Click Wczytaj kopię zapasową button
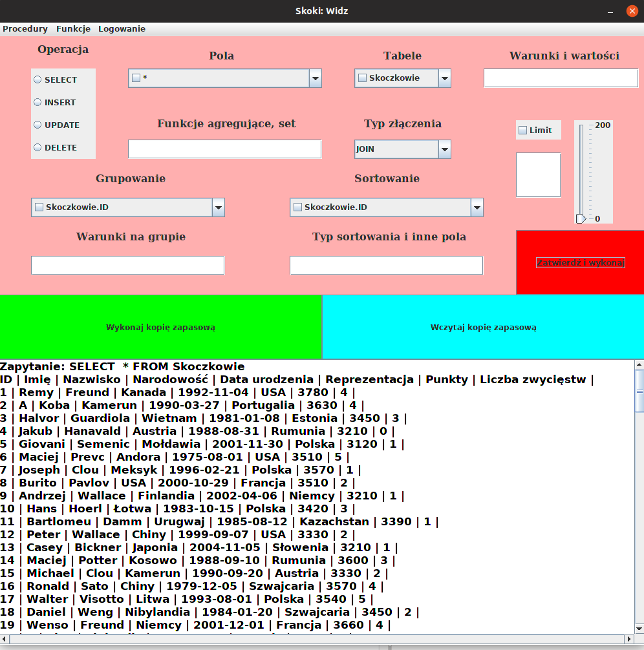This screenshot has height=650, width=644. (482, 327)
